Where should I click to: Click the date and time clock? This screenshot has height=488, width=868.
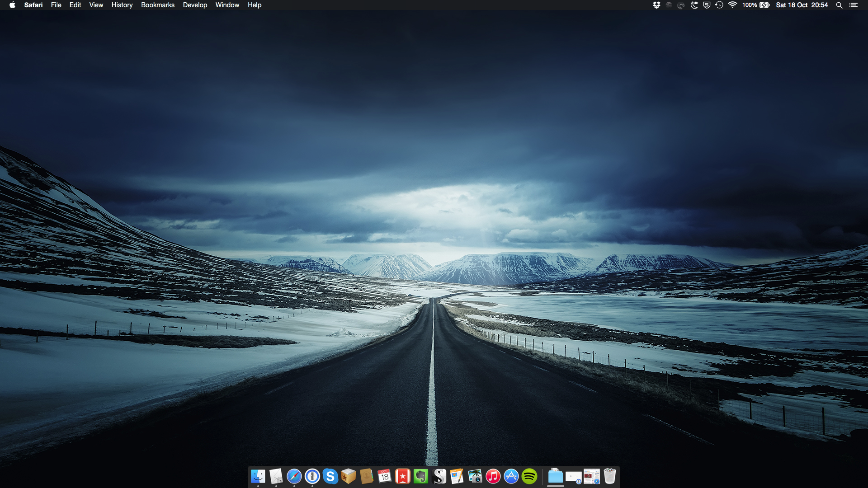coord(802,5)
